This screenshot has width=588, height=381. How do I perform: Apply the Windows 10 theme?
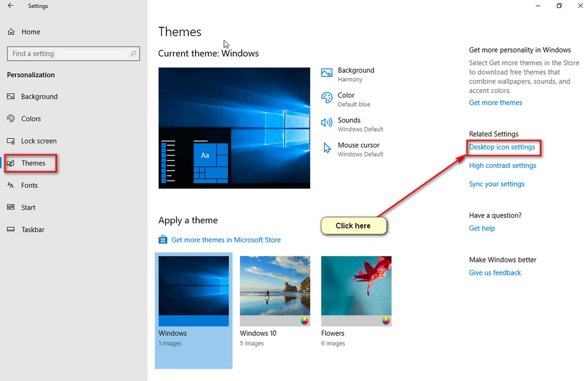pos(275,291)
